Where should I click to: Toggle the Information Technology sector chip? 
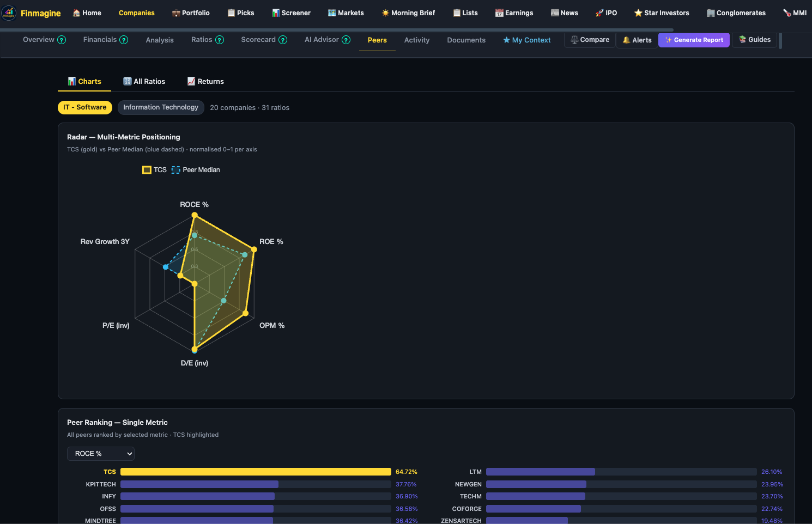point(161,107)
